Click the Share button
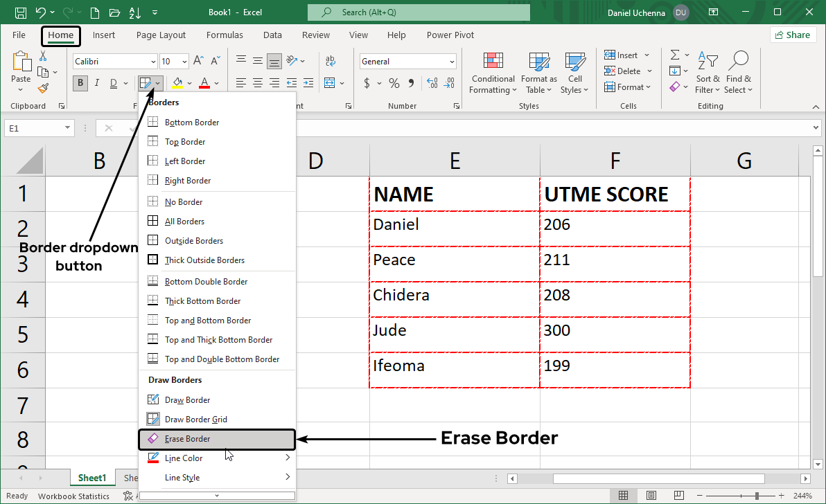The image size is (826, 504). 792,35
